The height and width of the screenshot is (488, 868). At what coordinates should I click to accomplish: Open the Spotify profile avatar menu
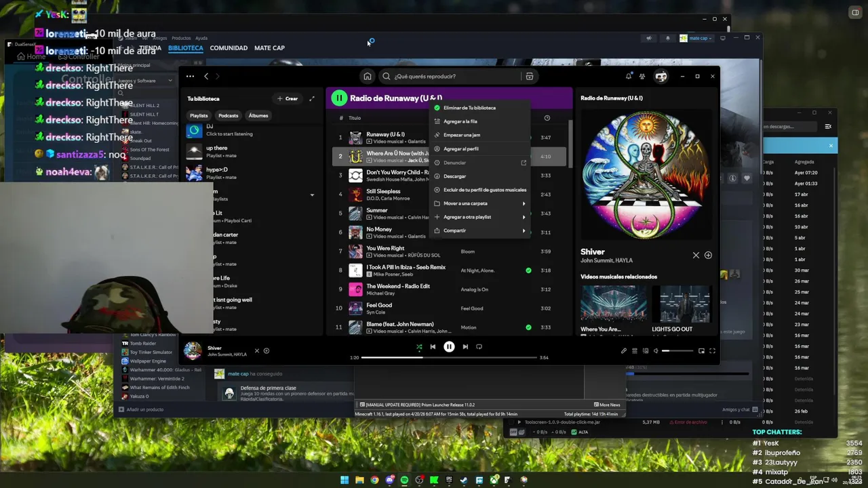point(660,77)
